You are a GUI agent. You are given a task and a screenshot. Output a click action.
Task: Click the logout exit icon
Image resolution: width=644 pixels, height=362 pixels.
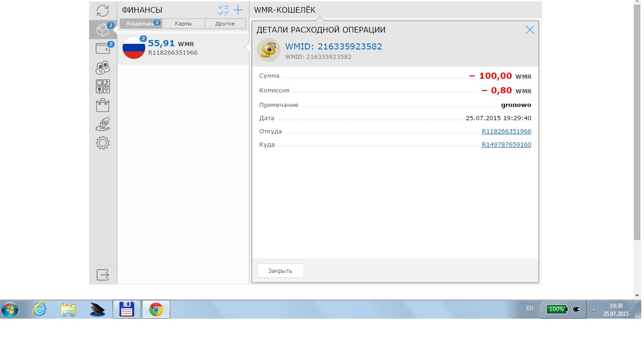point(103,274)
